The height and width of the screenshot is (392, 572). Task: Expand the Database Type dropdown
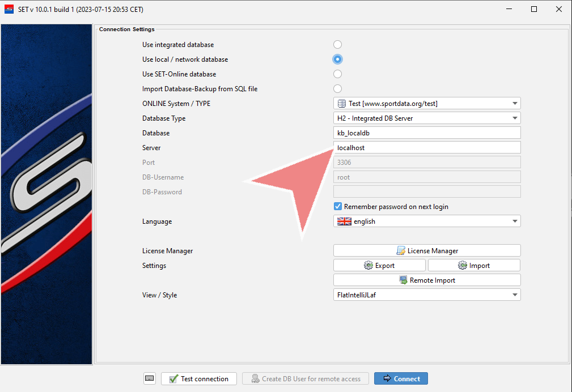pos(426,118)
